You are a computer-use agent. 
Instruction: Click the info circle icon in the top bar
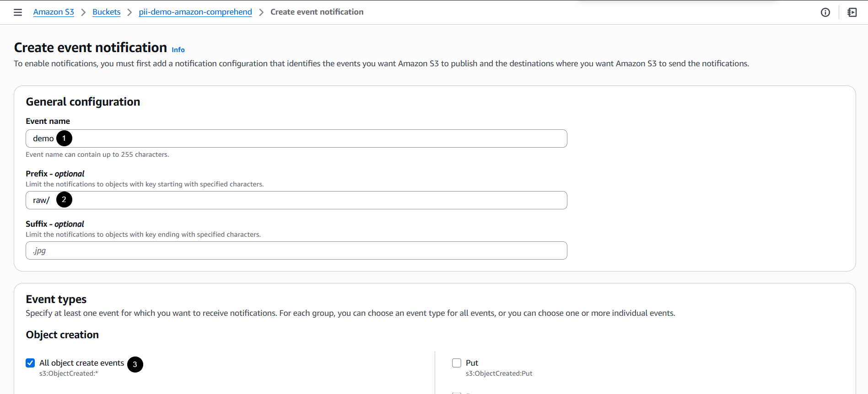(825, 12)
